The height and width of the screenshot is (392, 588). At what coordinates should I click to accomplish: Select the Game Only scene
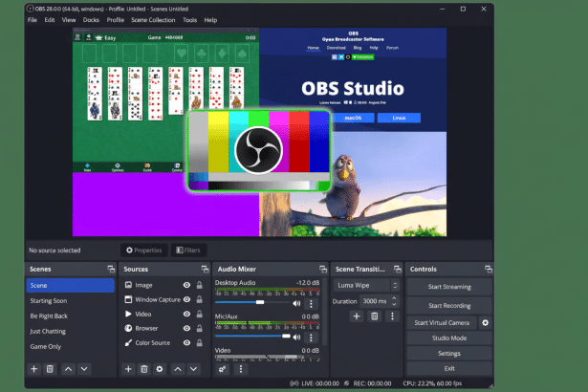click(x=71, y=347)
